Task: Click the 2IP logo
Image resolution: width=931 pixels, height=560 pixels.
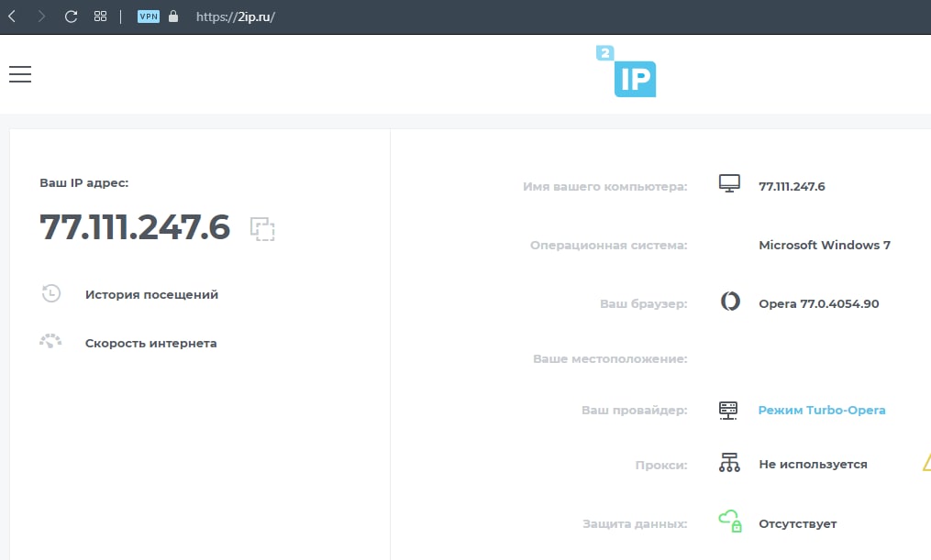Action: (x=626, y=71)
